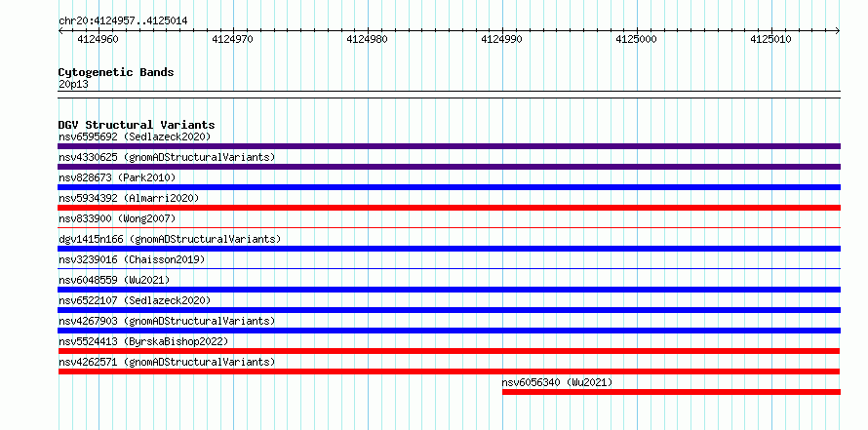The height and width of the screenshot is (430, 868).
Task: Select the blue bar under nsv828673
Action: pos(449,187)
